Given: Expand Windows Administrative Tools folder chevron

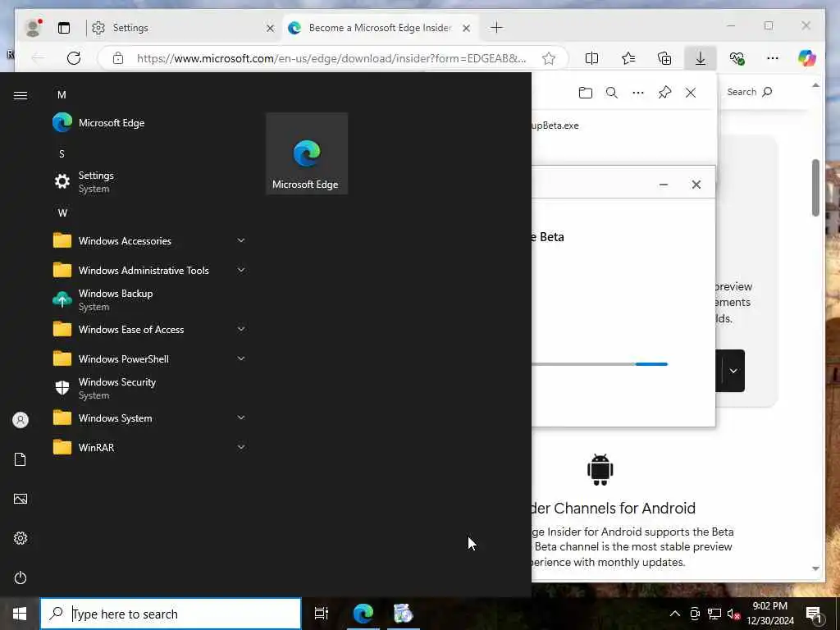Looking at the screenshot, I should coord(241,270).
